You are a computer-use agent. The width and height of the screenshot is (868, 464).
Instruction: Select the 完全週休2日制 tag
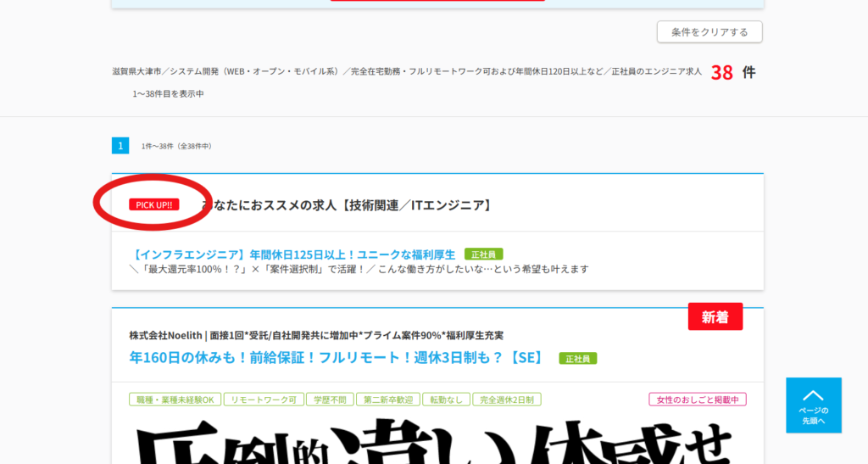coord(506,400)
